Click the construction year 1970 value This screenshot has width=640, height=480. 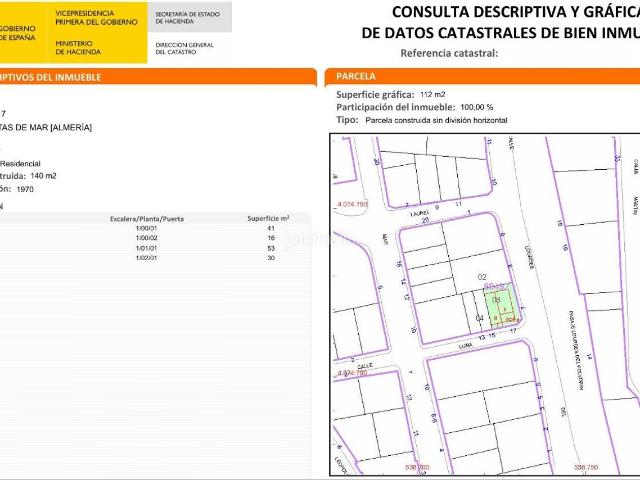39,188
